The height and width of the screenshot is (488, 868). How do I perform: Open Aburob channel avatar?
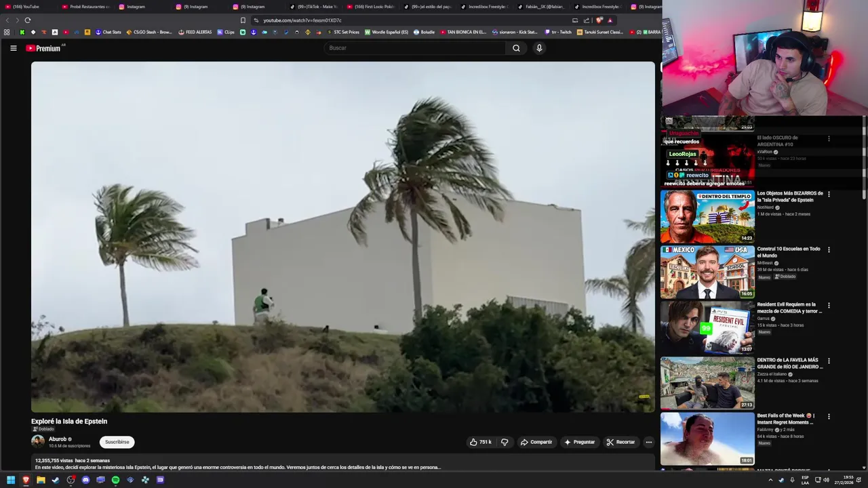38,442
